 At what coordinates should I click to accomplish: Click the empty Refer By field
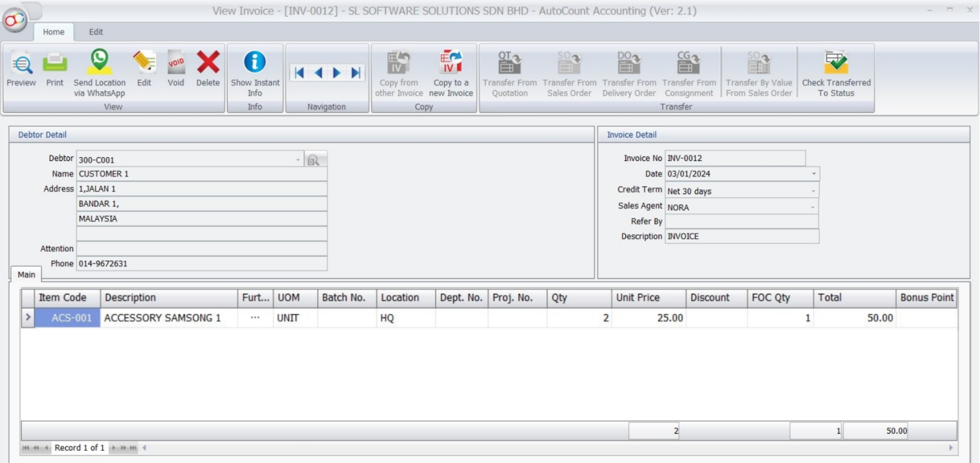pos(741,221)
